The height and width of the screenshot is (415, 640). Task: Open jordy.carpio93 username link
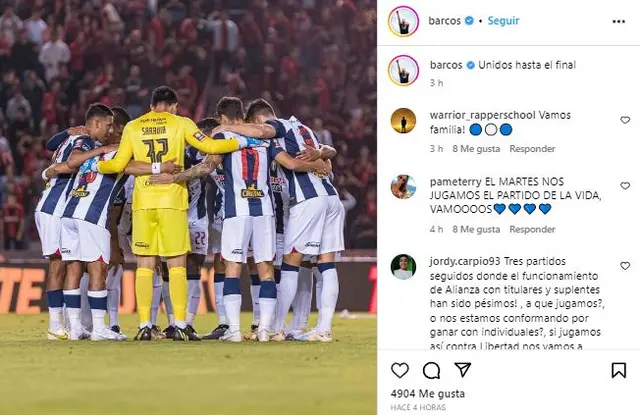[x=465, y=261]
